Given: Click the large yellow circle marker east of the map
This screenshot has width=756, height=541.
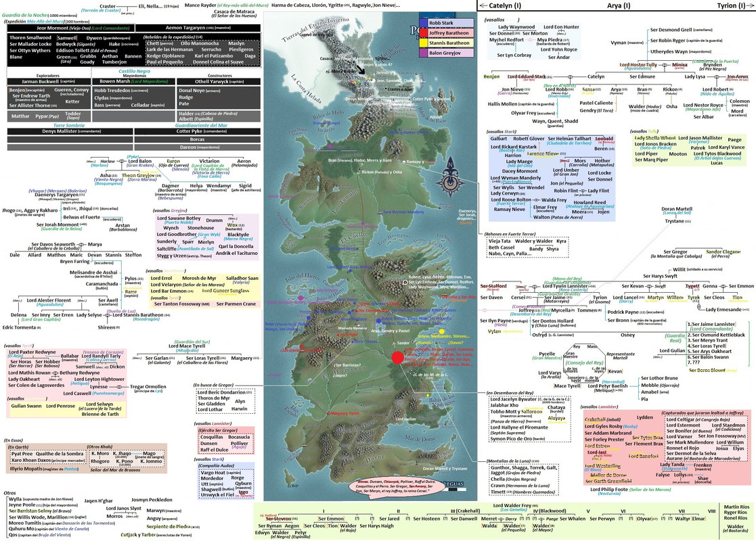Looking at the screenshot, I should (442, 331).
